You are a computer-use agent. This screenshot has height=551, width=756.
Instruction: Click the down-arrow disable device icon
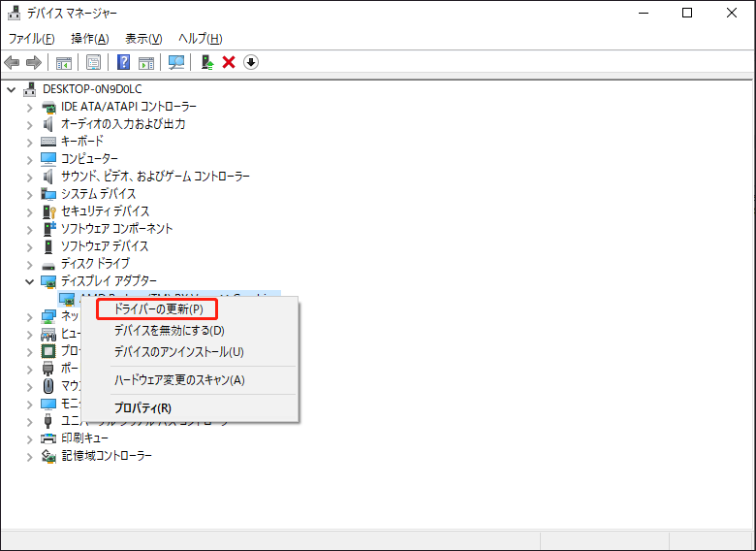pos(251,62)
